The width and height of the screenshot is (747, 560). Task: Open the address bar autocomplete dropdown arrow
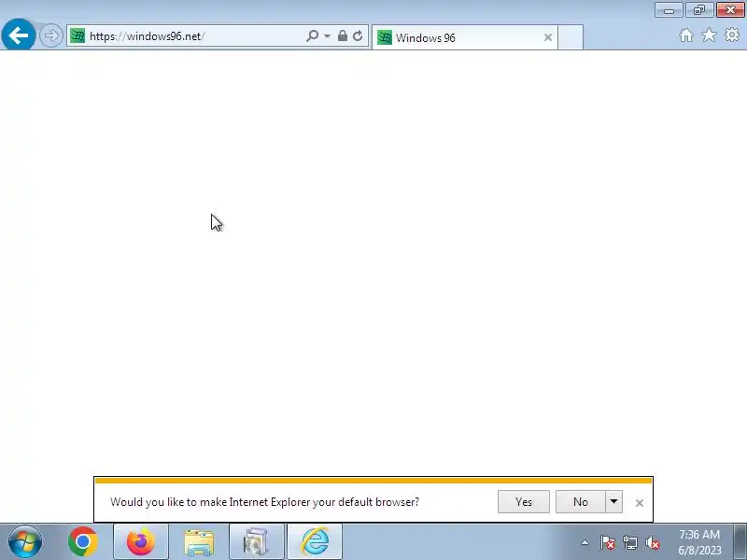(x=328, y=36)
